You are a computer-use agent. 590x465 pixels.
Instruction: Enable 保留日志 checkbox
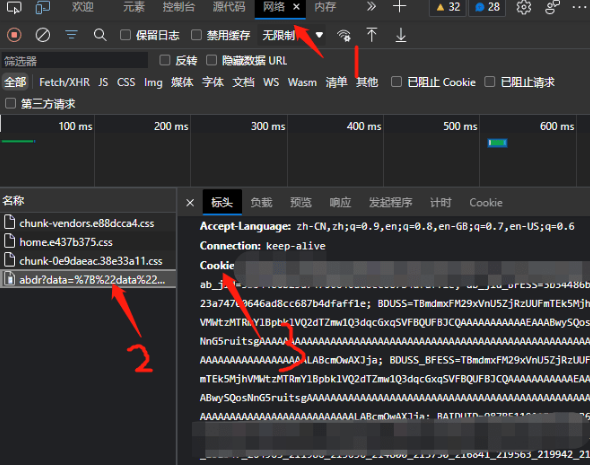tap(125, 35)
